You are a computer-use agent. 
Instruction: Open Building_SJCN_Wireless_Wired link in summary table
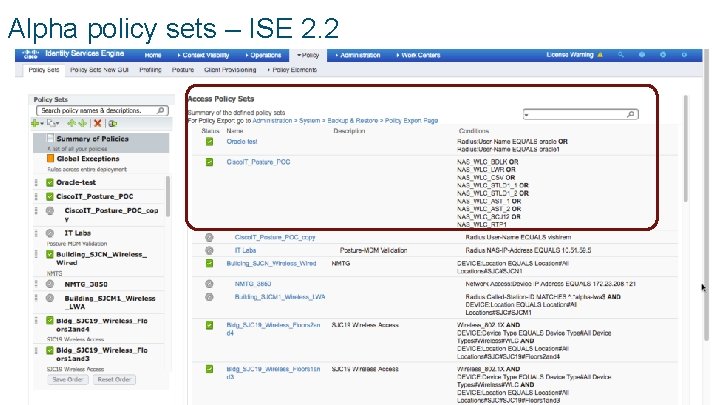tap(271, 264)
